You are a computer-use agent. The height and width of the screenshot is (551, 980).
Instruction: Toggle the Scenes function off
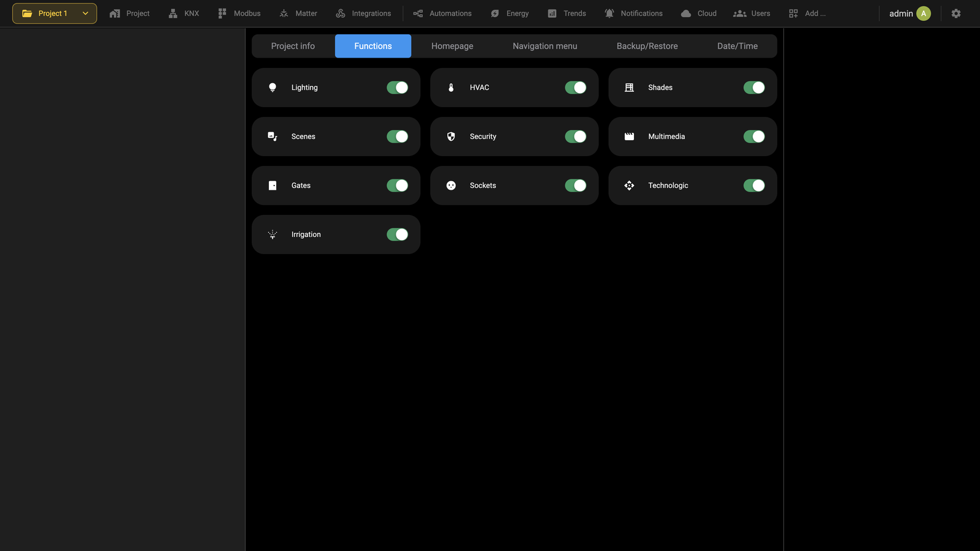(x=398, y=137)
